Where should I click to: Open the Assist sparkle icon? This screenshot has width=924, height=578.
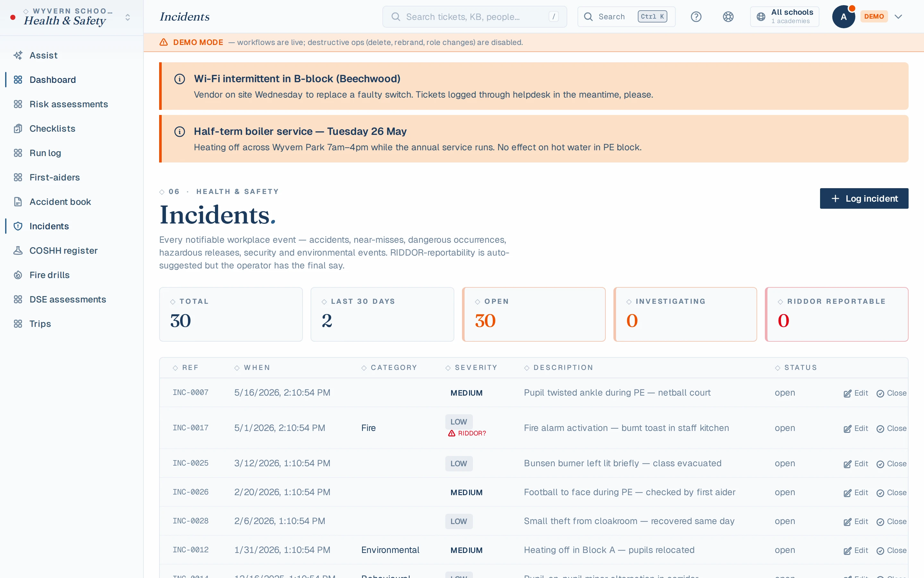tap(18, 56)
